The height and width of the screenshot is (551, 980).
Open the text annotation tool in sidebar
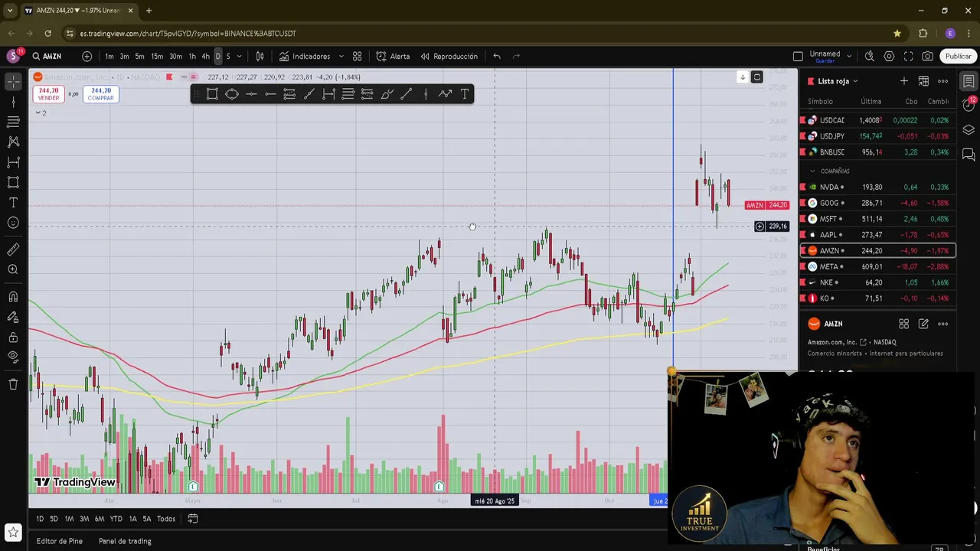coord(13,202)
